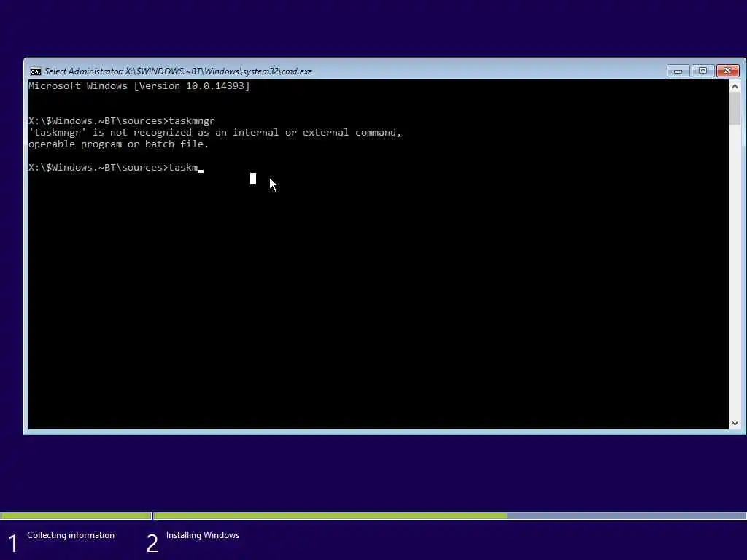Click the first 'taskmngr' command line
This screenshot has width=747, height=560.
pyautogui.click(x=122, y=120)
